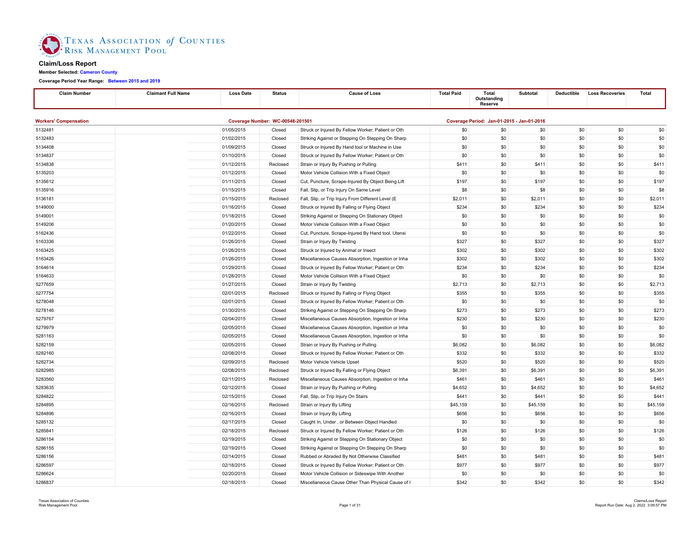This screenshot has height=540, width=700.
Task: Click 'Motor Vehicle Vehicle Upset' cause
Action: pyautogui.click(x=329, y=362)
